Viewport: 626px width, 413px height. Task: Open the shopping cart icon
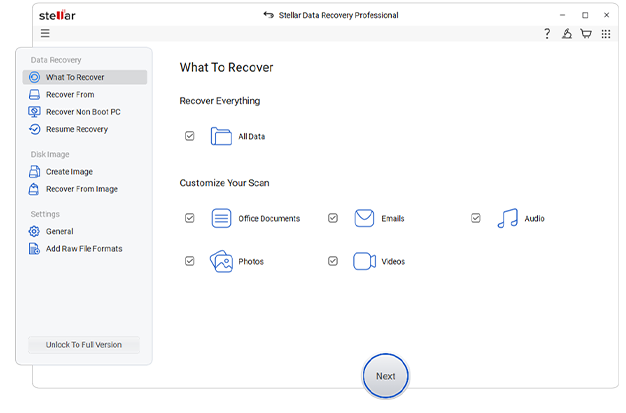pyautogui.click(x=586, y=34)
